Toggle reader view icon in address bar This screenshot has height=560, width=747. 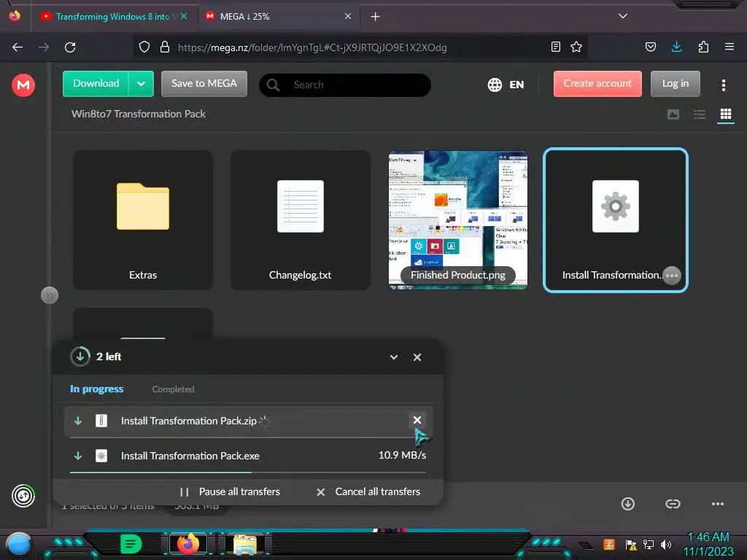coord(555,47)
